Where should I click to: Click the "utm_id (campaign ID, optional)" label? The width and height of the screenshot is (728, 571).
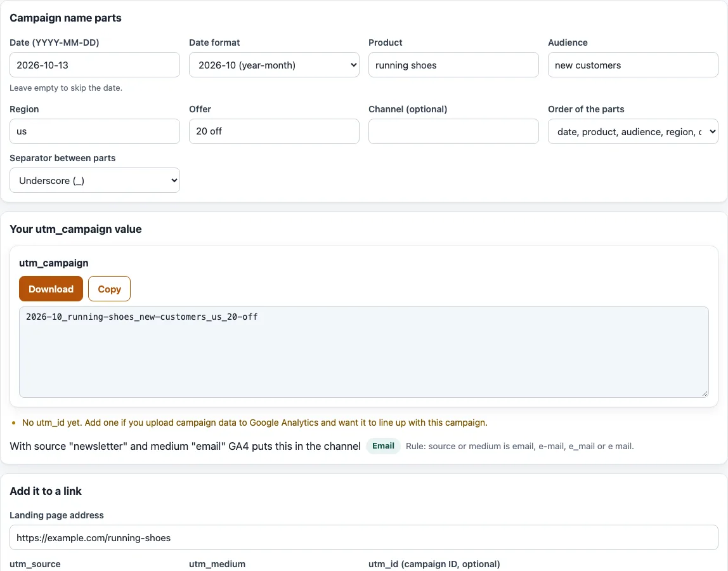tap(434, 564)
